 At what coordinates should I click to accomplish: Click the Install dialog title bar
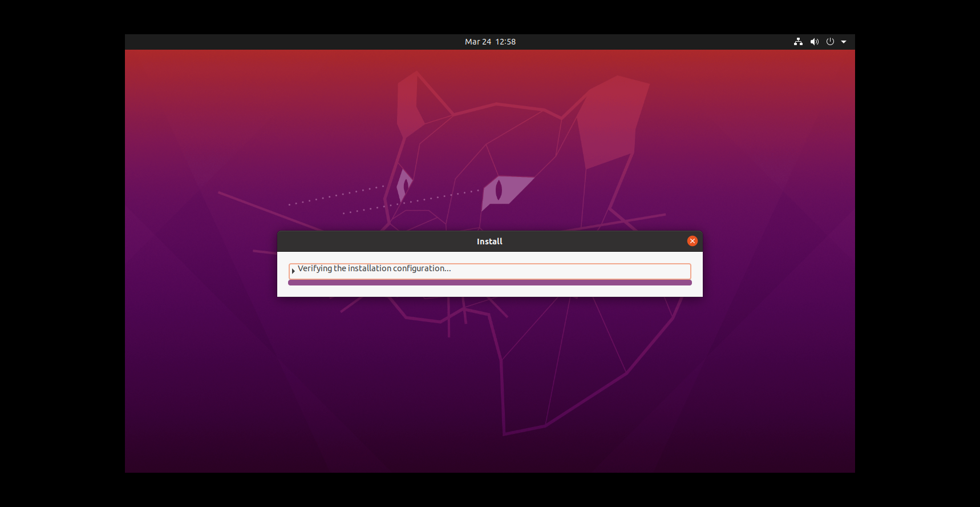pos(489,241)
